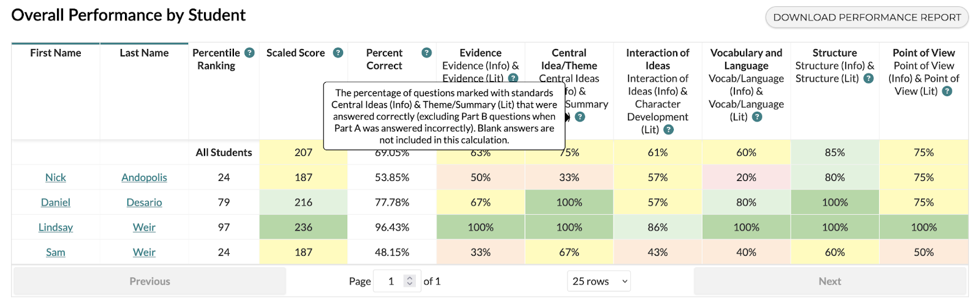Click the page number input field
Screen dimensions: 980x306
point(390,281)
